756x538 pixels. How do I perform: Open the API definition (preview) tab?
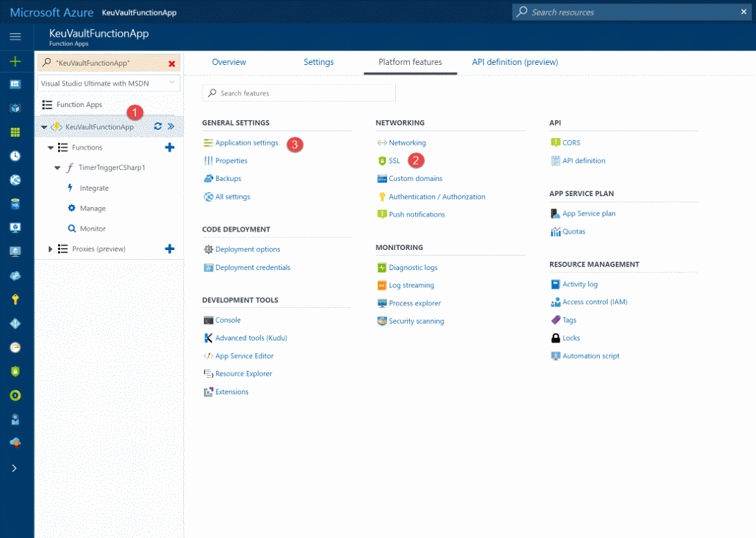(515, 62)
